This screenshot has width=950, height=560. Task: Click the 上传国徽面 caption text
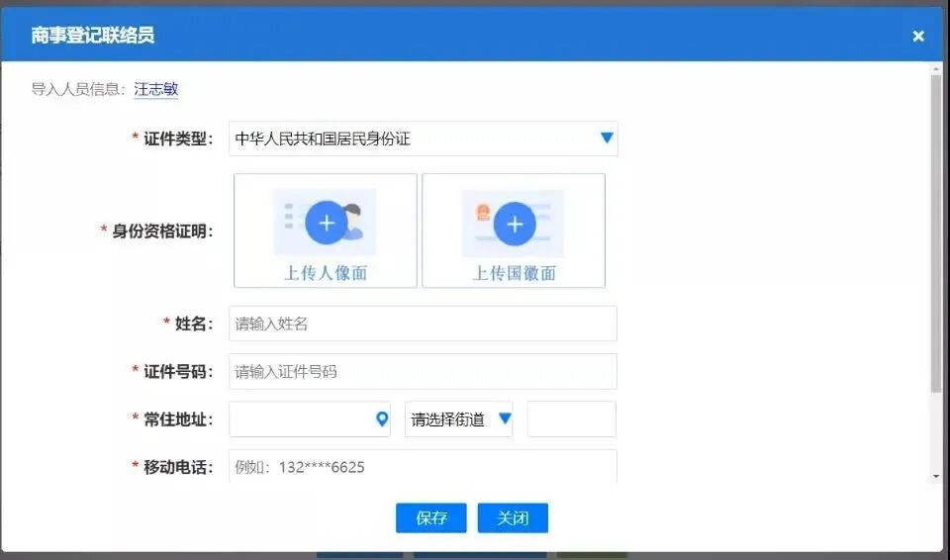[515, 273]
